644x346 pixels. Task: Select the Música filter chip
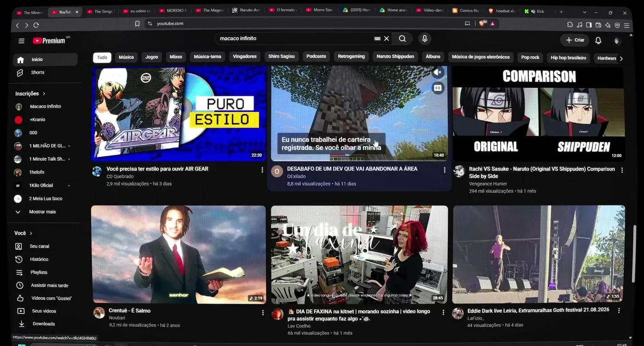pyautogui.click(x=126, y=57)
